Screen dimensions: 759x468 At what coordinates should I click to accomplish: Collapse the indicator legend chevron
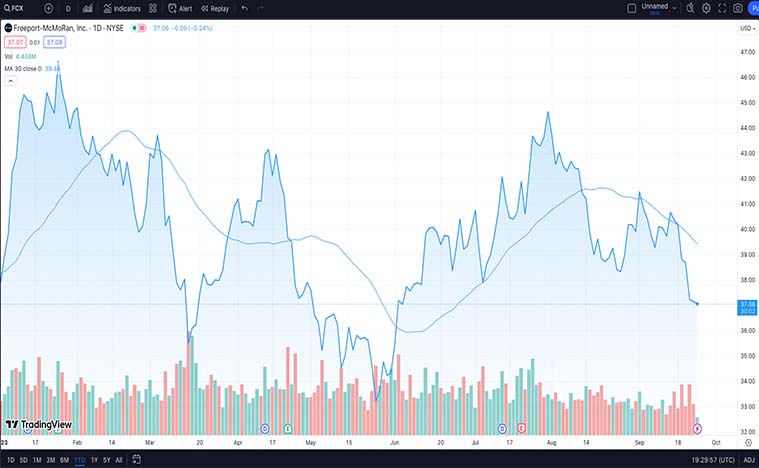click(10, 81)
